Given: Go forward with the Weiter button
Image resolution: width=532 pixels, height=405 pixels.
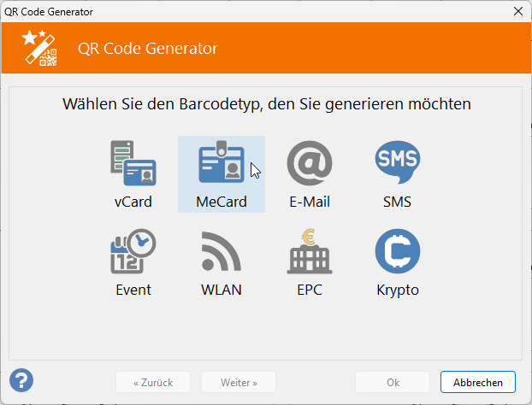Looking at the screenshot, I should (x=239, y=382).
